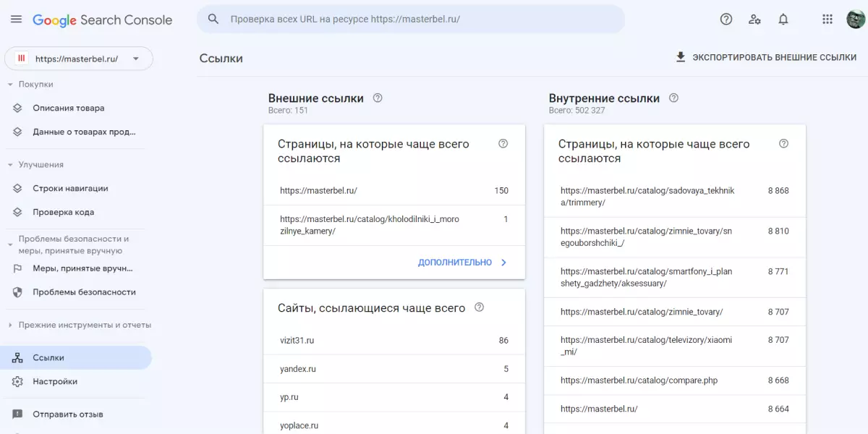
Task: Click the Google Search Console logo
Action: pos(102,20)
